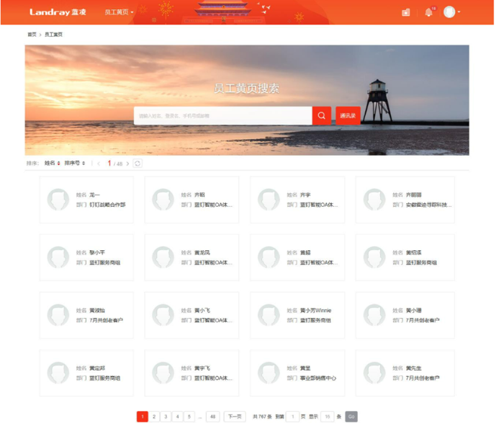Open the notification bell in header
Viewport: 504px width, 426px height.
[x=428, y=12]
